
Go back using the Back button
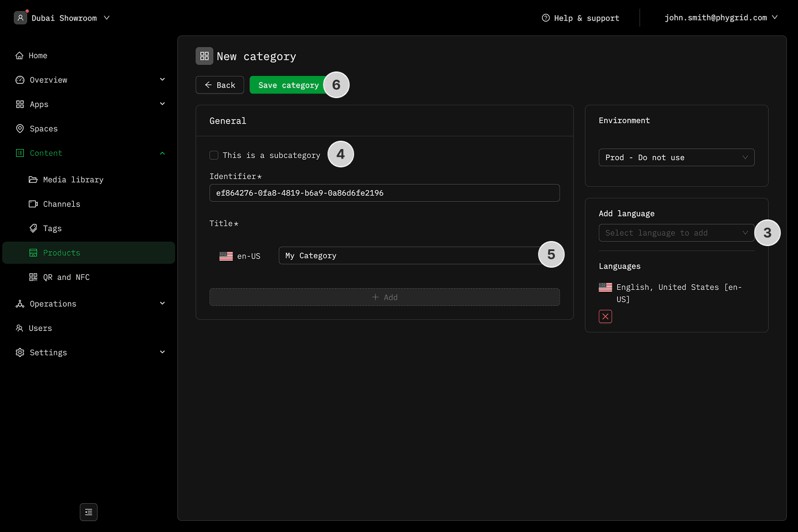click(220, 85)
